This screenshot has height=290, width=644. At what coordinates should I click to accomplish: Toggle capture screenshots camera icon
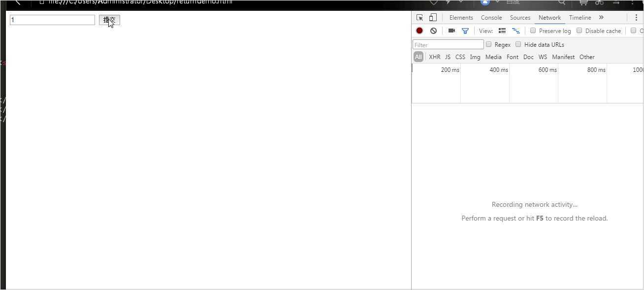coord(451,31)
